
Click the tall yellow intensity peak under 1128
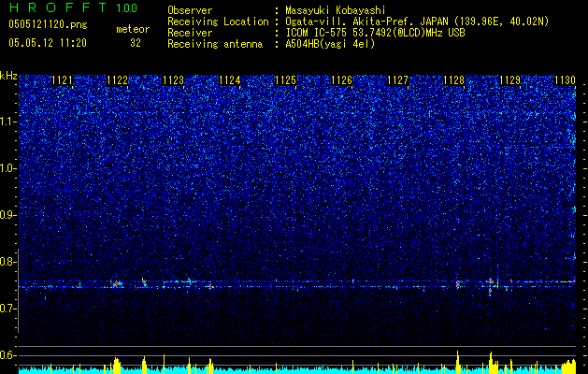pos(458,362)
